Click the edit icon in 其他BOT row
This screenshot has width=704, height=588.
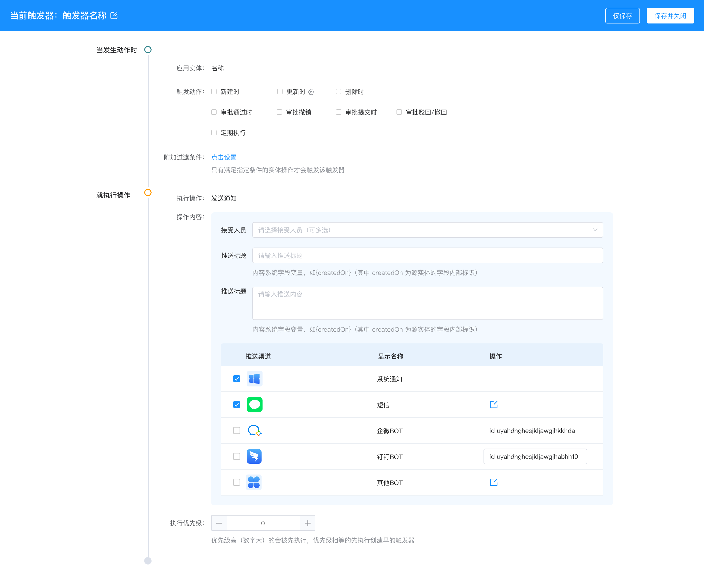pyautogui.click(x=494, y=482)
